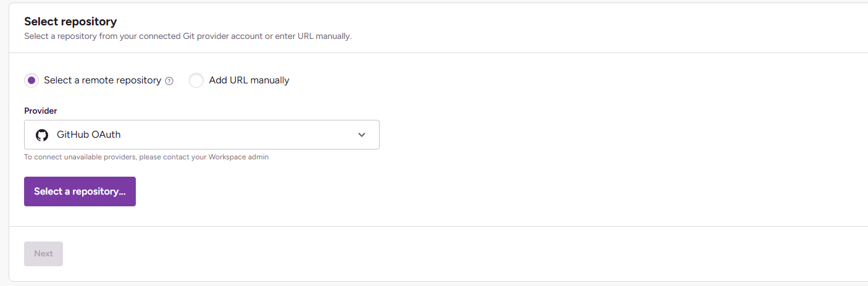This screenshot has width=868, height=286.
Task: Click the "GitHub OAuth" text in combo box
Action: coord(88,135)
